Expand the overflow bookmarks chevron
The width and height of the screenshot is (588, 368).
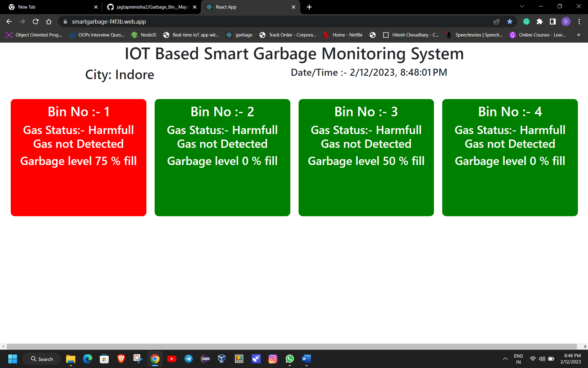tap(579, 35)
